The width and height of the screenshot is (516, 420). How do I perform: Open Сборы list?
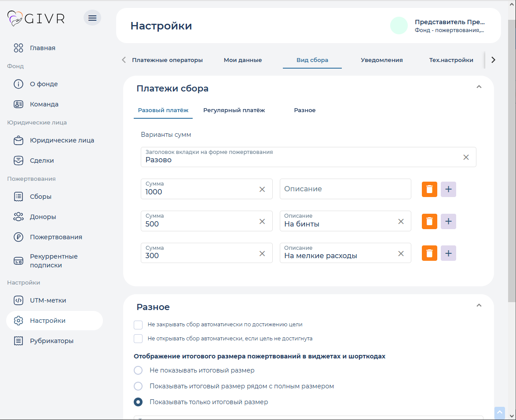pyautogui.click(x=40, y=197)
